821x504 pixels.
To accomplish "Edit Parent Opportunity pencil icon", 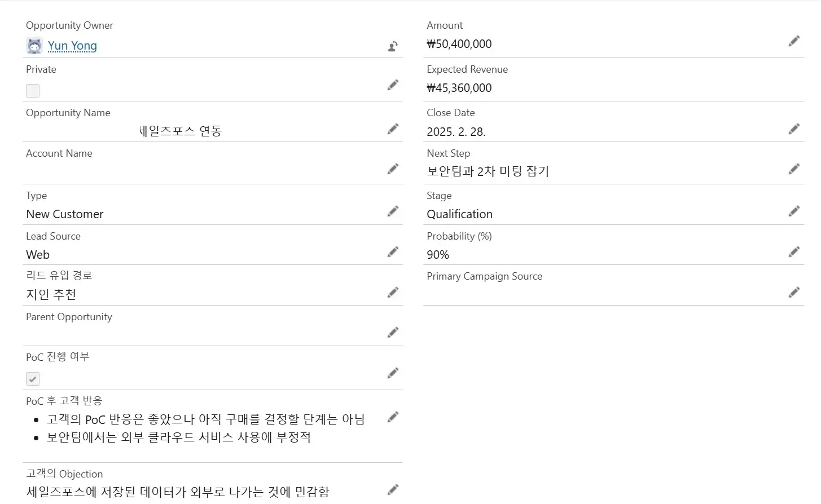I will (x=393, y=333).
